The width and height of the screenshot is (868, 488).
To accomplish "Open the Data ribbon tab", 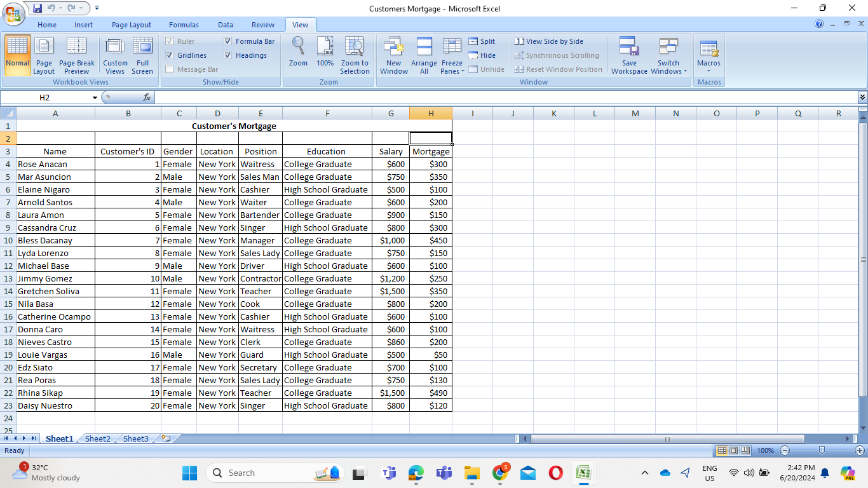I will click(226, 25).
